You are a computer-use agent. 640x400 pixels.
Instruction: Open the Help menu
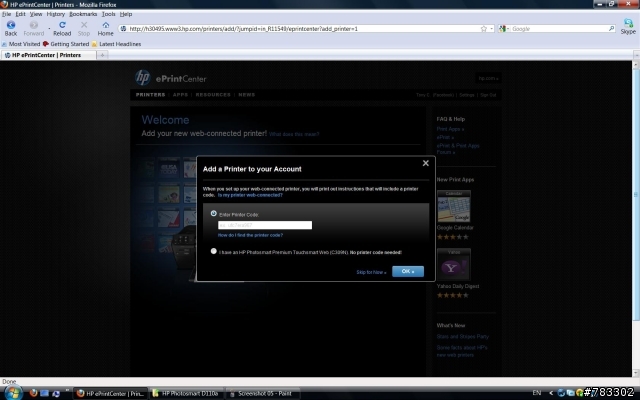126,14
